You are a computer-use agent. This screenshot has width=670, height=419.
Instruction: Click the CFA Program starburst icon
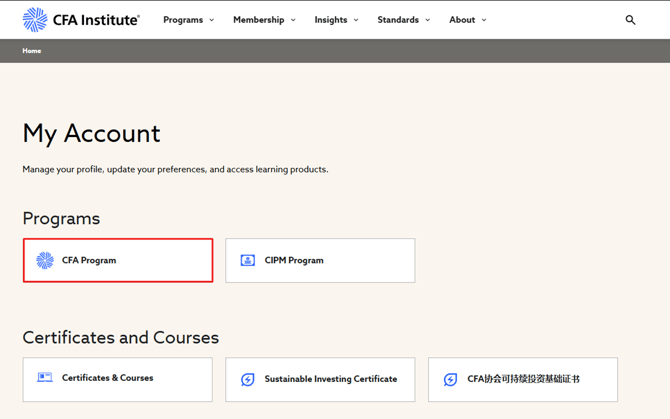45,260
